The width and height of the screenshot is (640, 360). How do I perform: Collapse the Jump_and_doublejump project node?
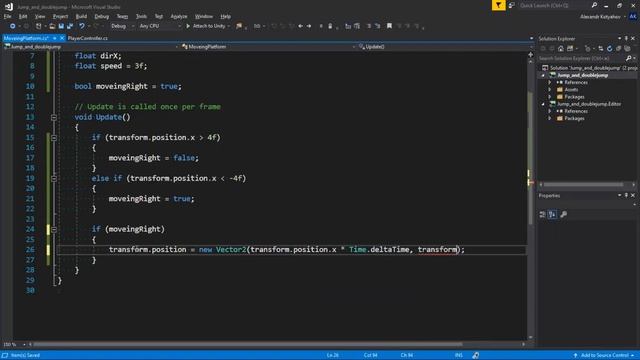click(543, 76)
